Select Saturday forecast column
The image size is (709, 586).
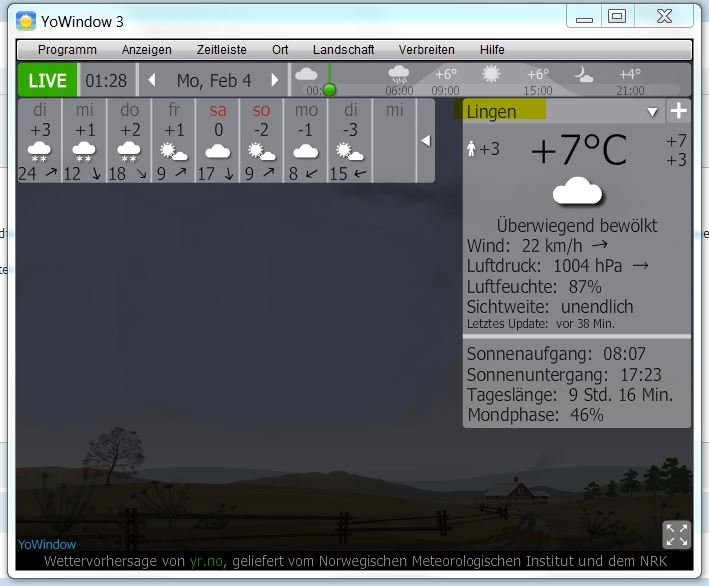coord(218,141)
